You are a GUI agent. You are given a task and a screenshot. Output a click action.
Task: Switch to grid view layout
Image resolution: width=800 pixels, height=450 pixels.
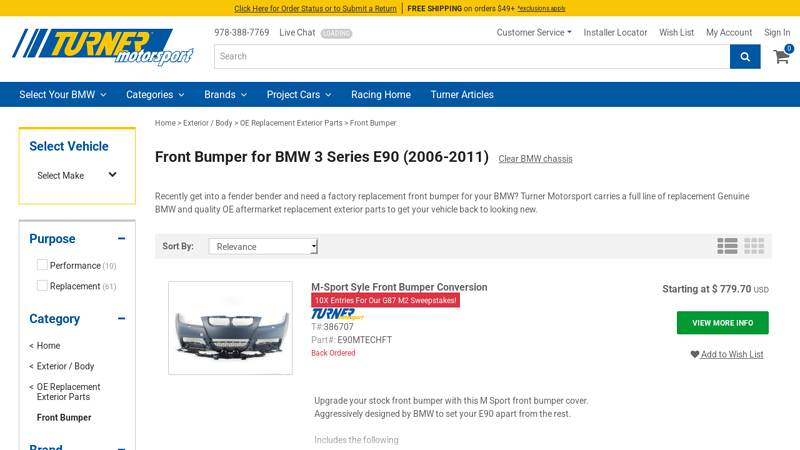754,246
